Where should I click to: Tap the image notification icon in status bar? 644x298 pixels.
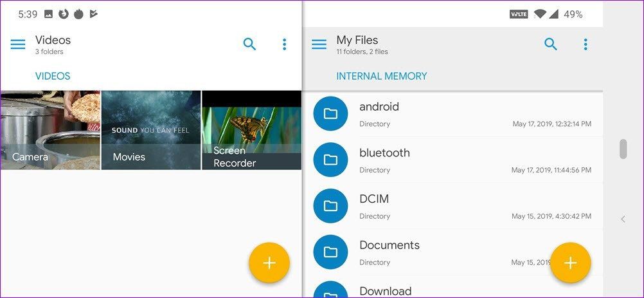[x=48, y=14]
